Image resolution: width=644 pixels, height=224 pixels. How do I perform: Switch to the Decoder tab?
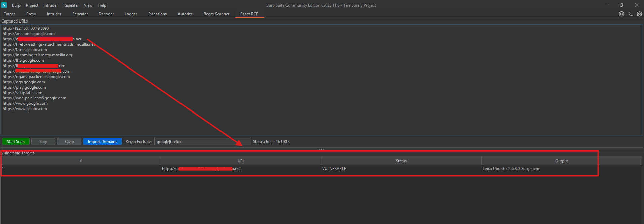pos(106,14)
